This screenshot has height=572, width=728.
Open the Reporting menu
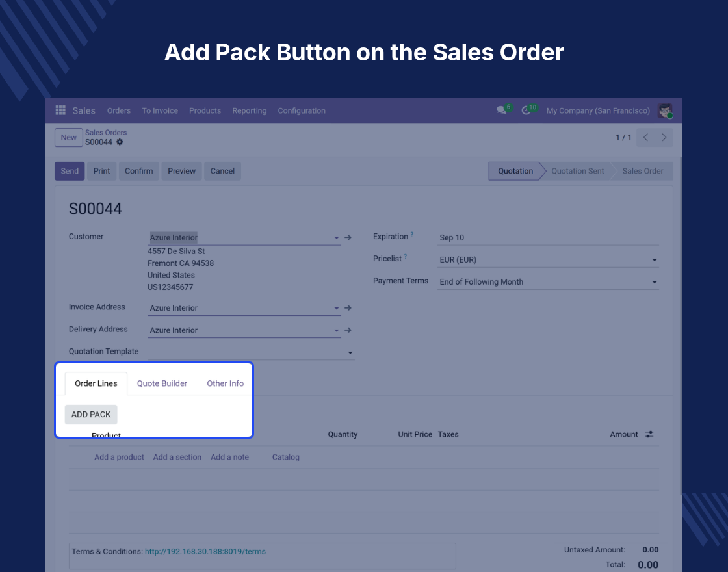coord(250,110)
